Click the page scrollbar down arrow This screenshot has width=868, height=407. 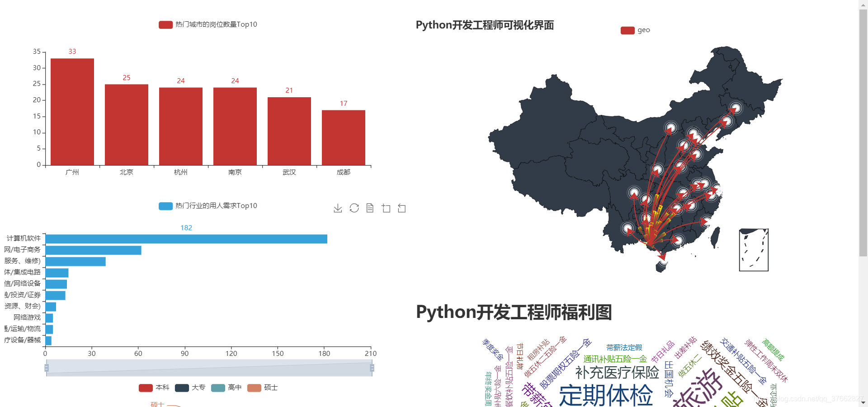[863, 402]
